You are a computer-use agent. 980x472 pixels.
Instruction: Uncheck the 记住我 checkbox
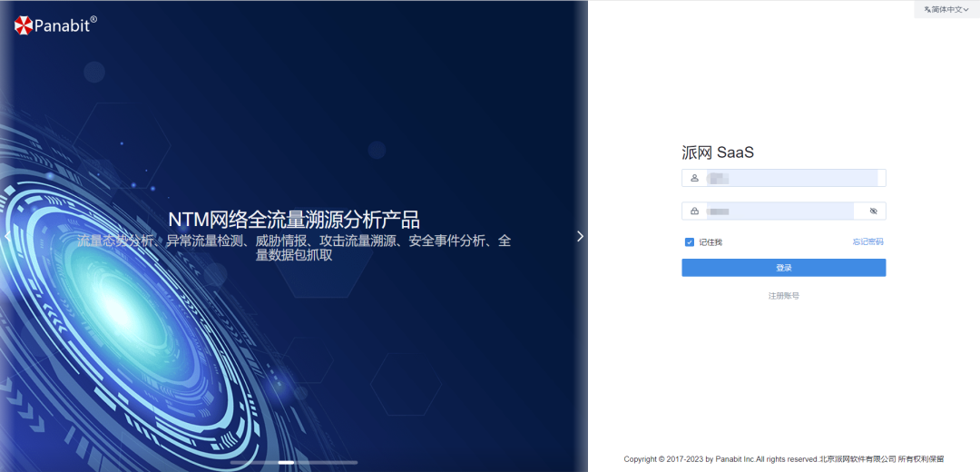pyautogui.click(x=690, y=242)
